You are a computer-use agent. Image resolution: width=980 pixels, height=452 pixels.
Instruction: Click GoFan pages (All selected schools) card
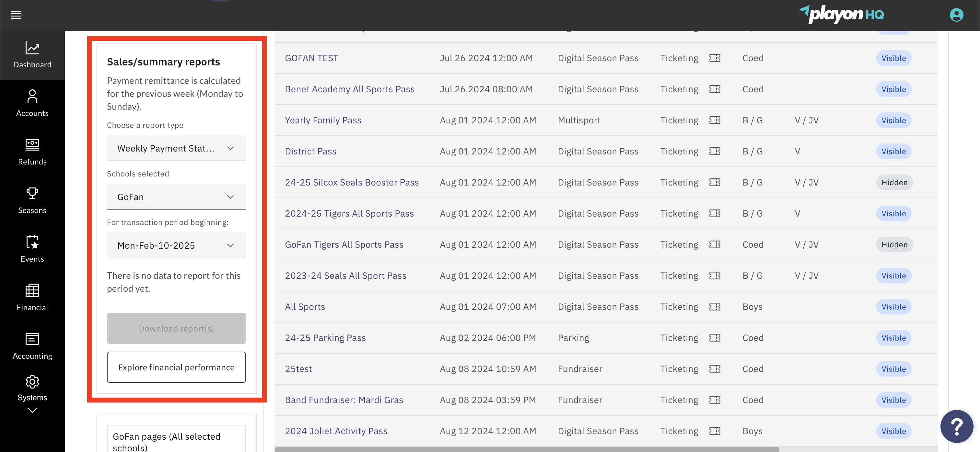click(x=176, y=439)
